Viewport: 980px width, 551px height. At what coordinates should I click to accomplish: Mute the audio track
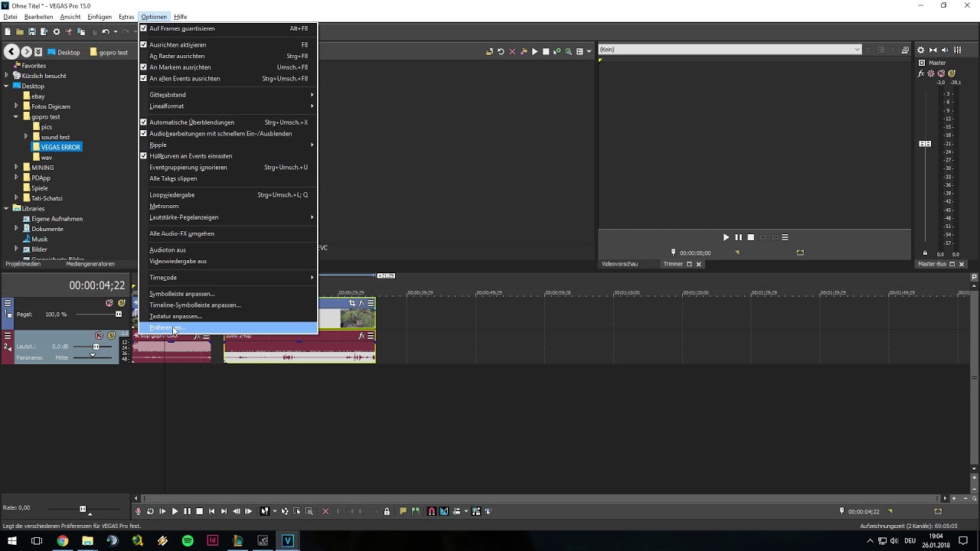click(99, 336)
